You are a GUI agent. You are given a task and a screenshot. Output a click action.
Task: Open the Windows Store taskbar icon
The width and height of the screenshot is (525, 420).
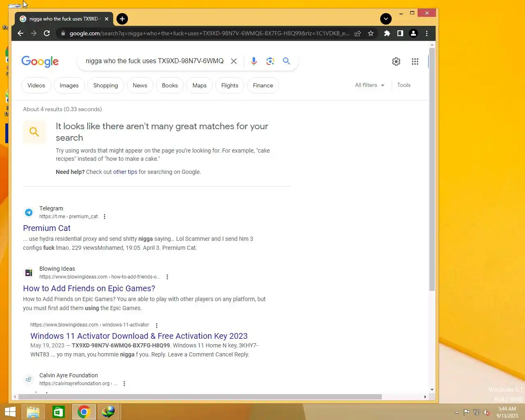[x=59, y=412]
